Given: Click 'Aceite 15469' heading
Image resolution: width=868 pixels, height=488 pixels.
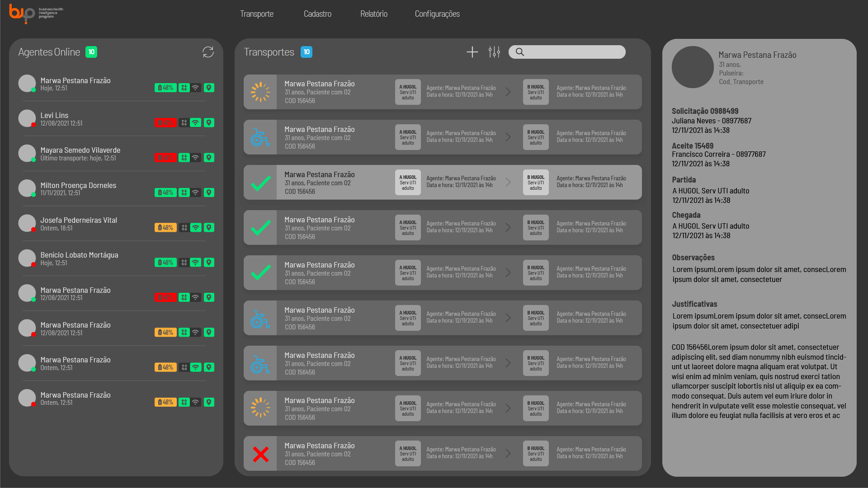Looking at the screenshot, I should (693, 146).
